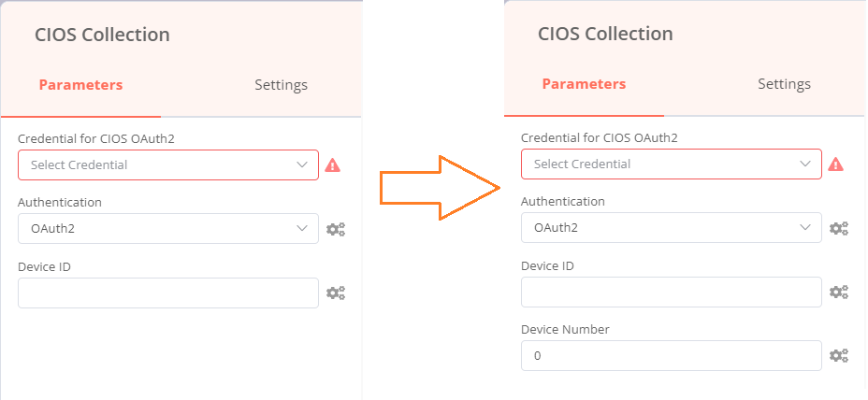Expand Select Credential dropdown in right panel
Viewport: 868px width, 400px height.
point(672,164)
